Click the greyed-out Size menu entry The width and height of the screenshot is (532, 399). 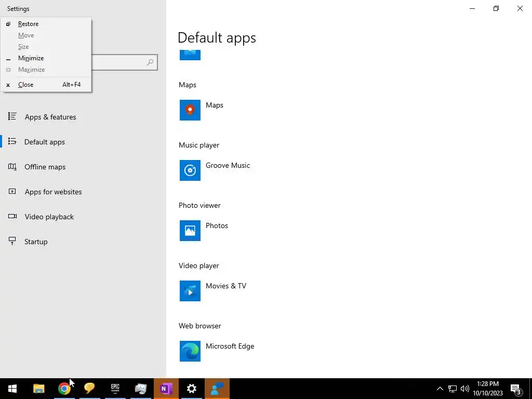[46, 46]
